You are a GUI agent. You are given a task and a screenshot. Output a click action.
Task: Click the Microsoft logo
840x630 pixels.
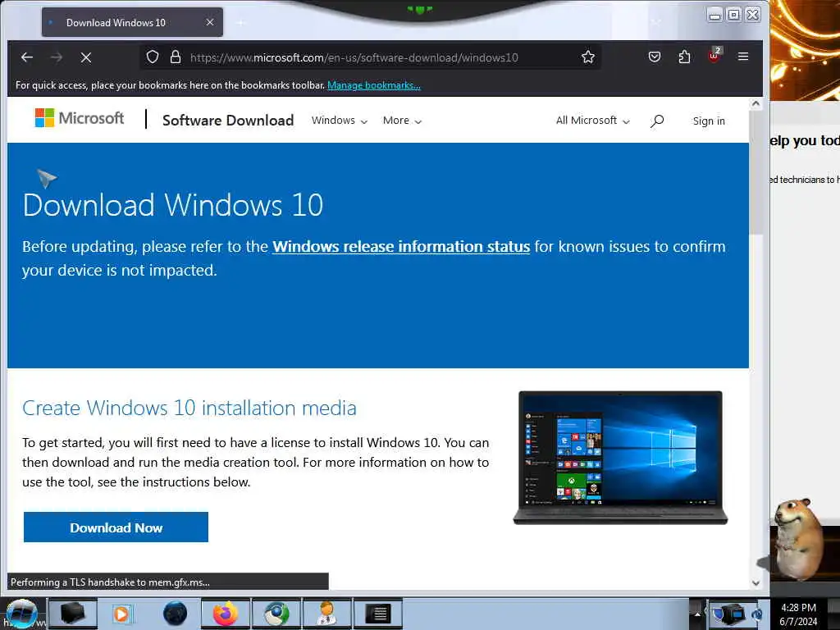[80, 118]
